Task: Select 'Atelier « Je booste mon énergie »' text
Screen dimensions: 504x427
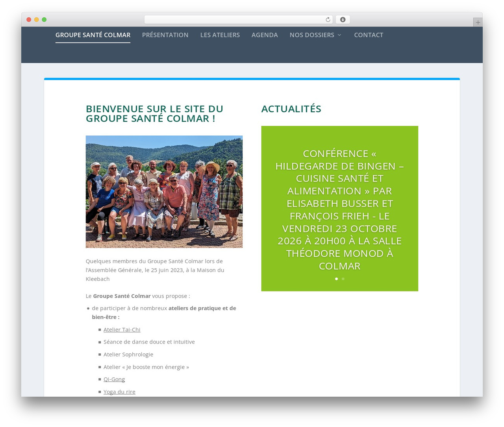Action: coord(146,367)
